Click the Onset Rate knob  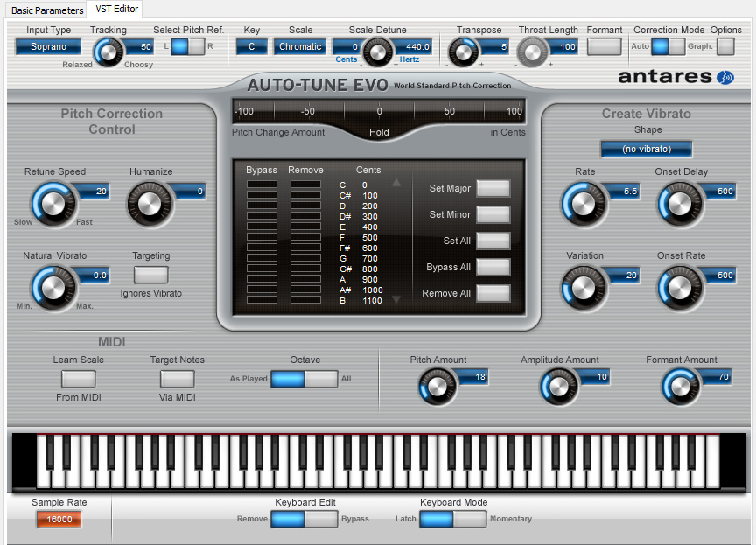coord(680,288)
